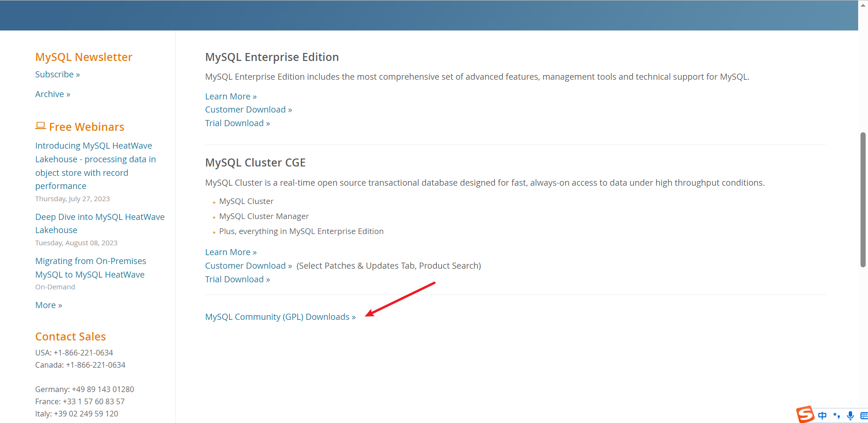Click the 'Tuesday, August 08, 2023' date text
The width and height of the screenshot is (868, 423).
click(x=76, y=243)
